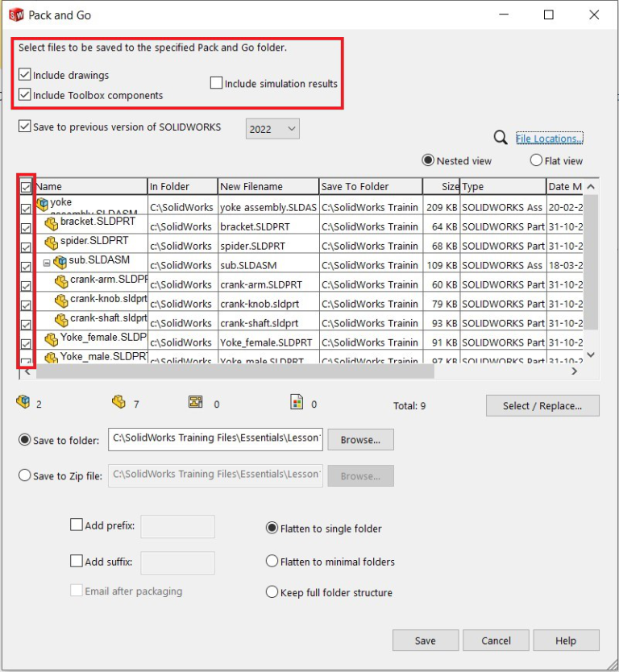This screenshot has width=619, height=672.
Task: Click the bracket.SLDPRT new filename cell
Action: [x=268, y=226]
